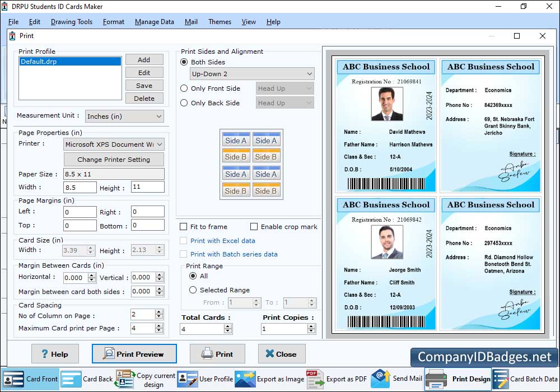The height and width of the screenshot is (392, 560).
Task: Click the page Width input field
Action: click(80, 187)
